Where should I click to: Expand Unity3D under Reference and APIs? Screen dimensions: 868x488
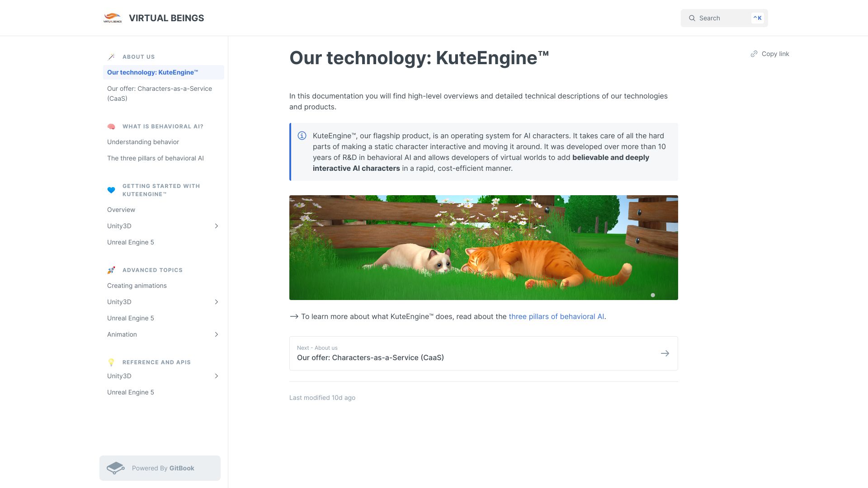click(217, 376)
